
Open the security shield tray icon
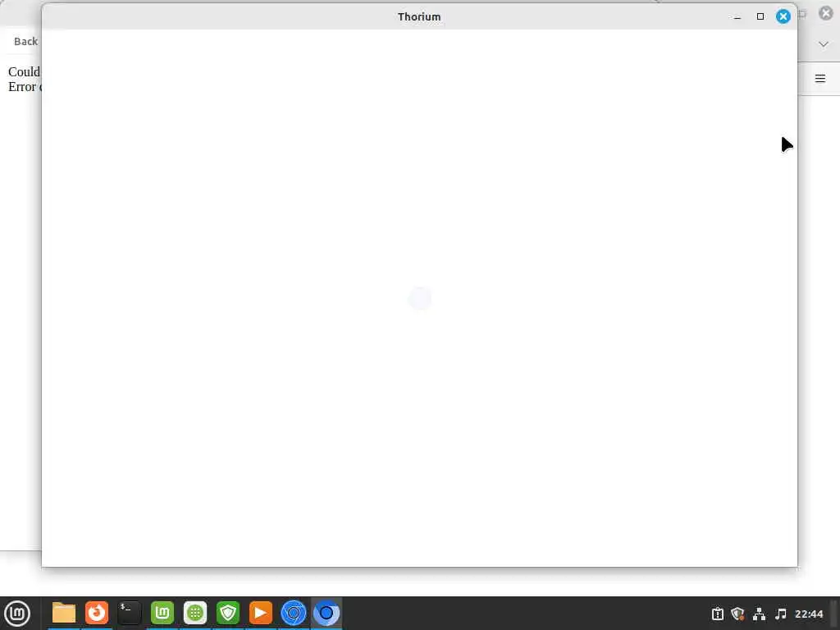737,614
